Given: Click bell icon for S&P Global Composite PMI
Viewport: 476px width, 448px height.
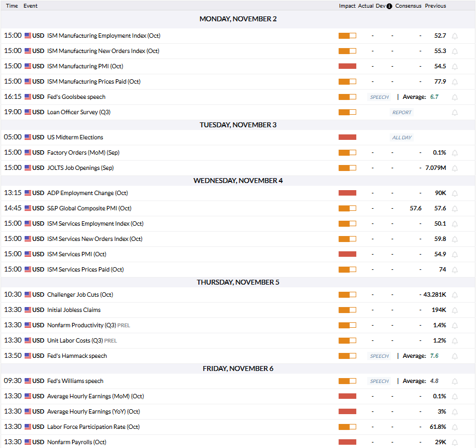Looking at the screenshot, I should (x=455, y=209).
